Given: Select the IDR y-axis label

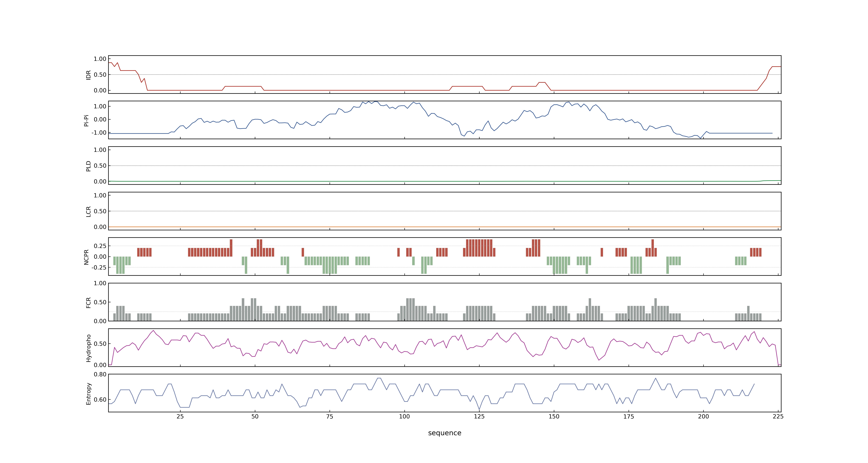Looking at the screenshot, I should click(x=89, y=75).
